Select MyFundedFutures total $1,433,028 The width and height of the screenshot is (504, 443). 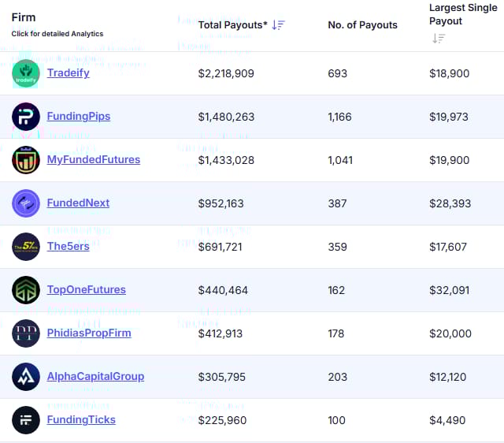point(226,160)
